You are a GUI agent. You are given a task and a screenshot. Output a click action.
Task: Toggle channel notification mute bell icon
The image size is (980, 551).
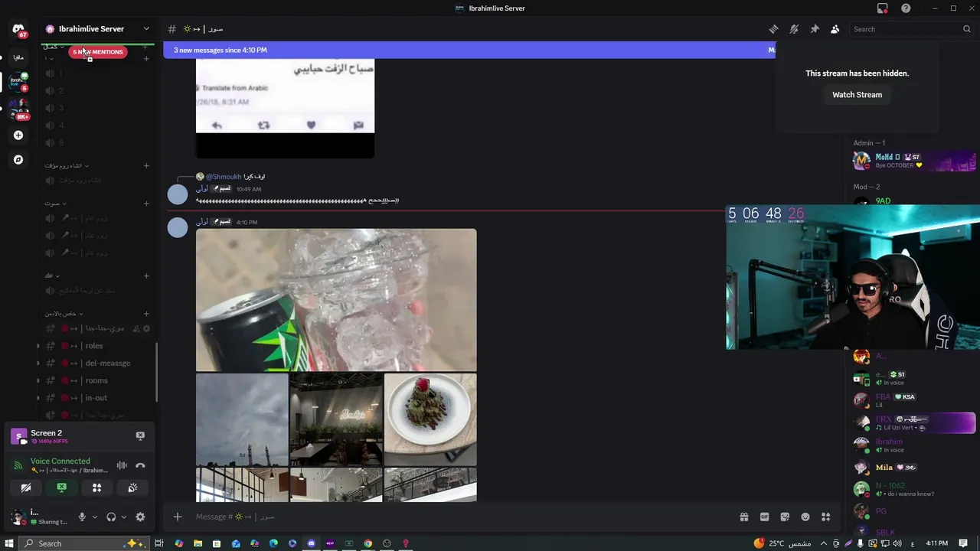(794, 29)
